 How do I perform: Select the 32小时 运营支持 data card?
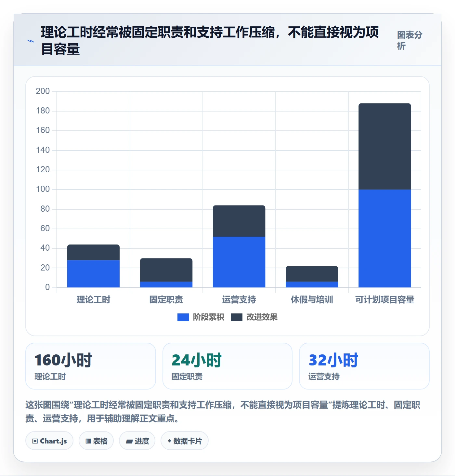364,366
